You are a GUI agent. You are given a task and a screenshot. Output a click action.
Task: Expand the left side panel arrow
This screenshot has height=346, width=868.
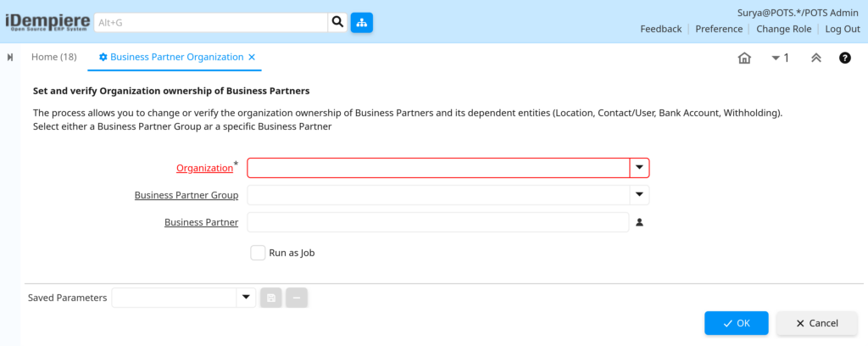[x=10, y=57]
